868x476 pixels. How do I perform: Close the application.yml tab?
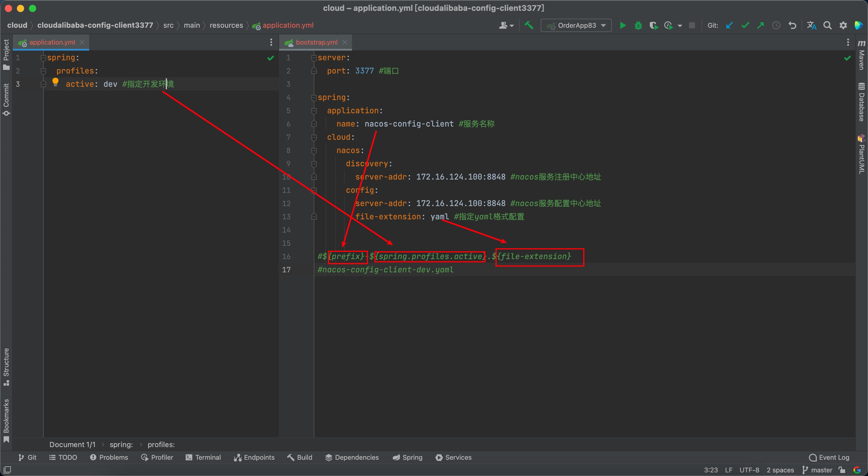click(x=82, y=42)
